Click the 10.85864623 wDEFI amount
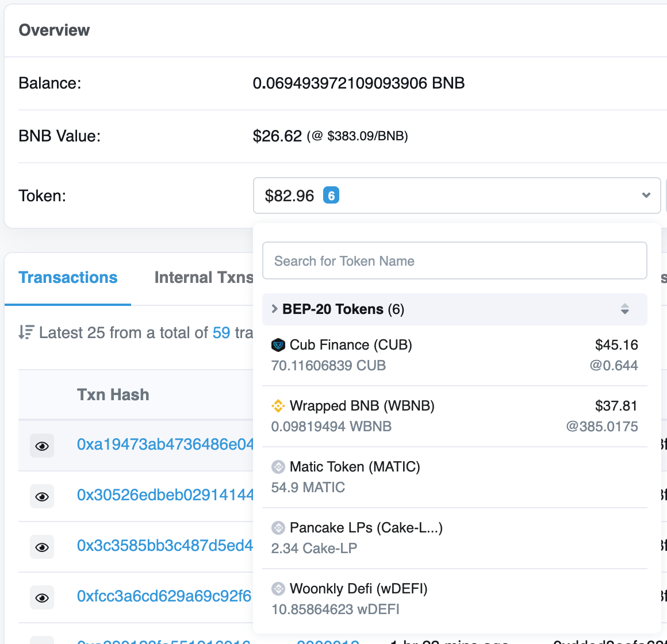This screenshot has width=667, height=644. click(335, 609)
